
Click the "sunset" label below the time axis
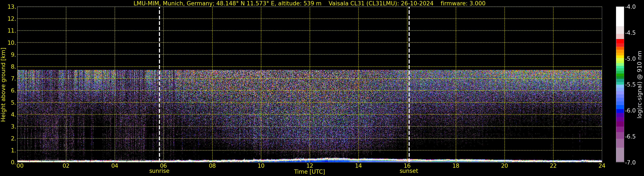click(x=409, y=171)
